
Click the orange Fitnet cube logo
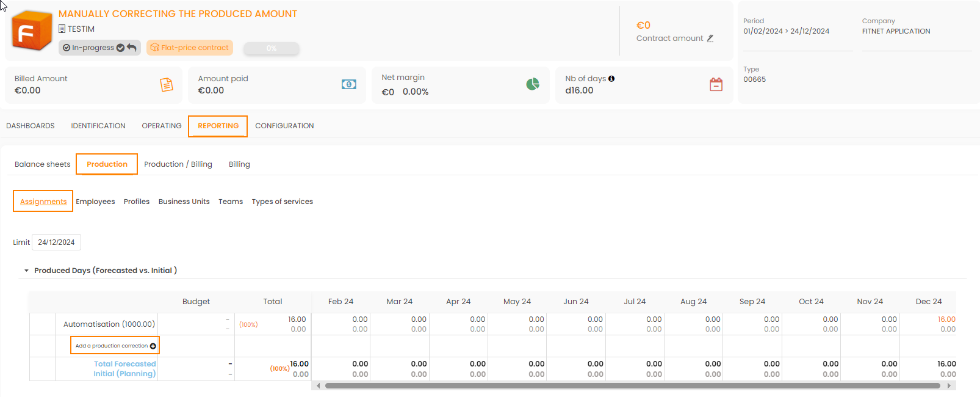31,31
